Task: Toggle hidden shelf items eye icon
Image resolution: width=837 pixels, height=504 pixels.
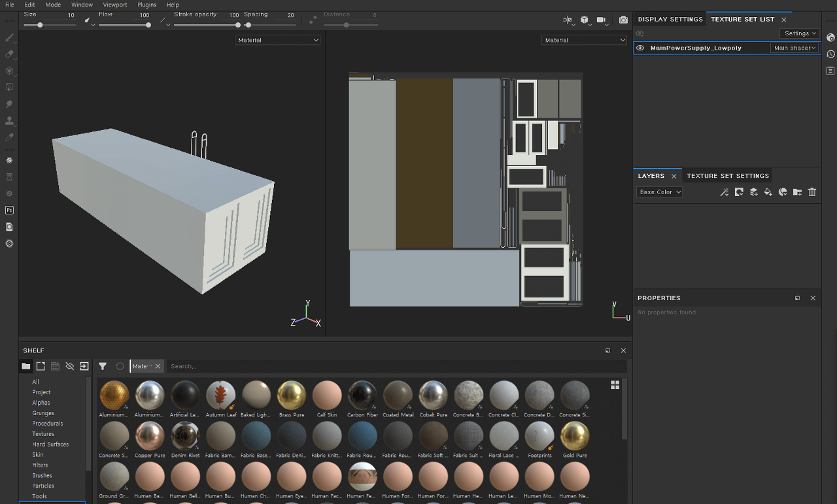Action: pyautogui.click(x=70, y=367)
